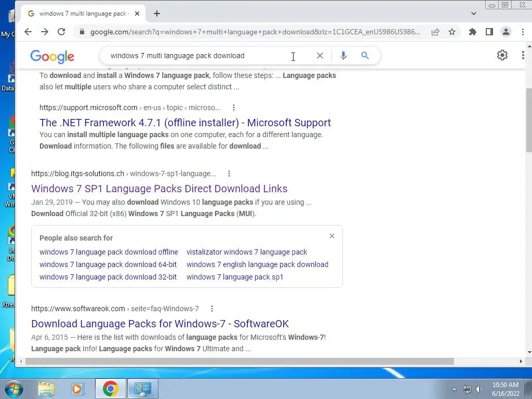This screenshot has height=399, width=532.
Task: Close the Google search tab
Action: coord(137,14)
